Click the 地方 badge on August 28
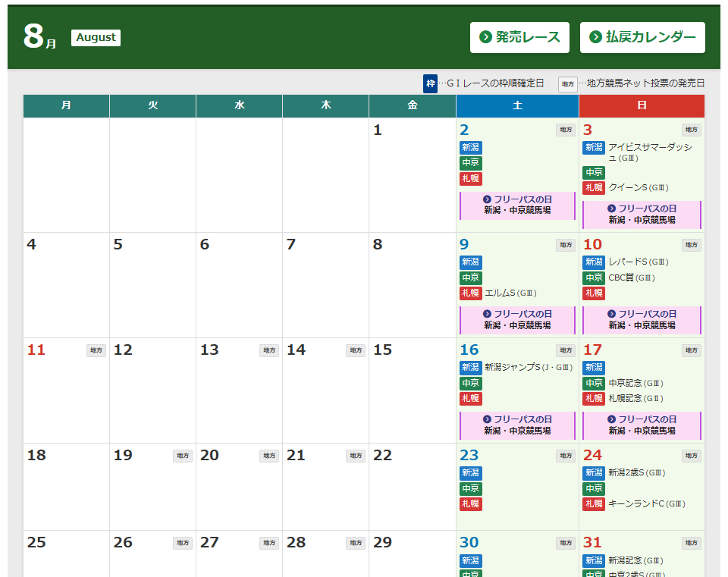Screen dimensions: 728x577 356,543
